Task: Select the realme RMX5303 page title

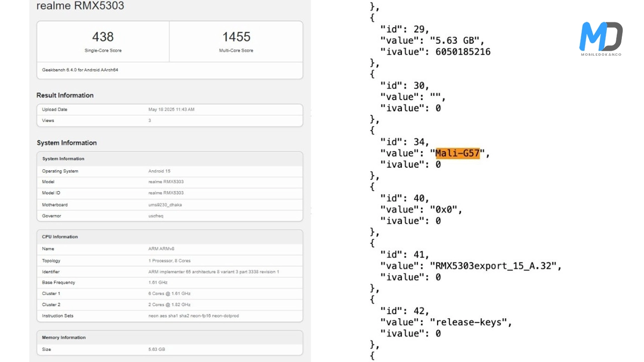Action: tap(80, 6)
